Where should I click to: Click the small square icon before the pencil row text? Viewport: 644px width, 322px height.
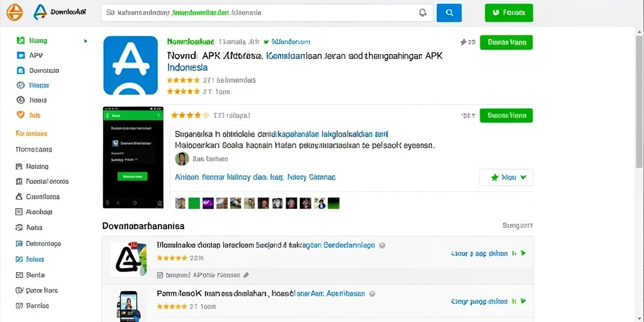160,275
